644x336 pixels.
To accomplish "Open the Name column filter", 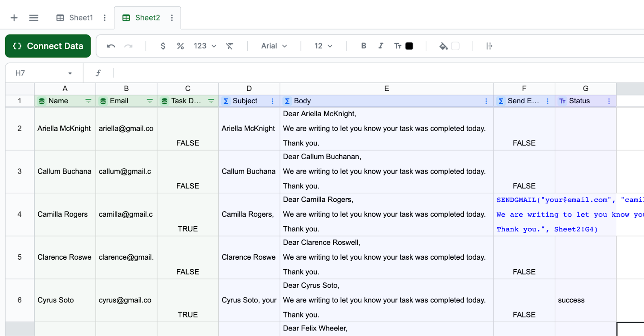I will (88, 101).
